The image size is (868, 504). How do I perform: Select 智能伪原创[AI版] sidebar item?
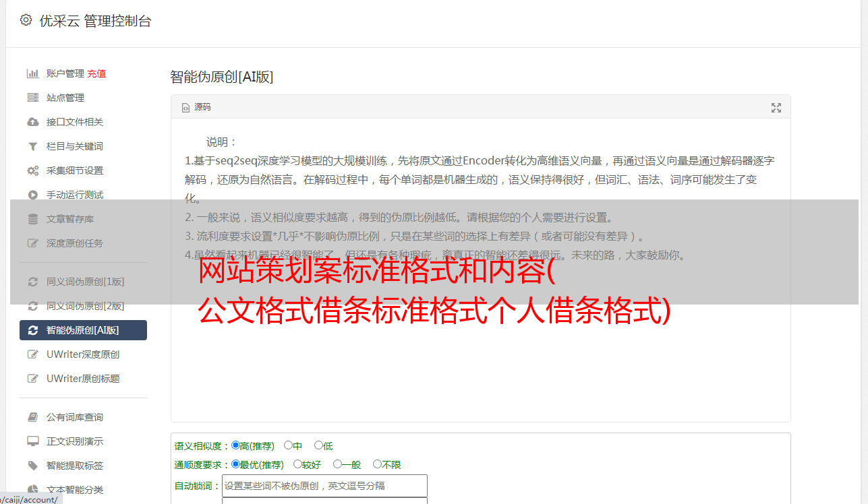pos(83,330)
